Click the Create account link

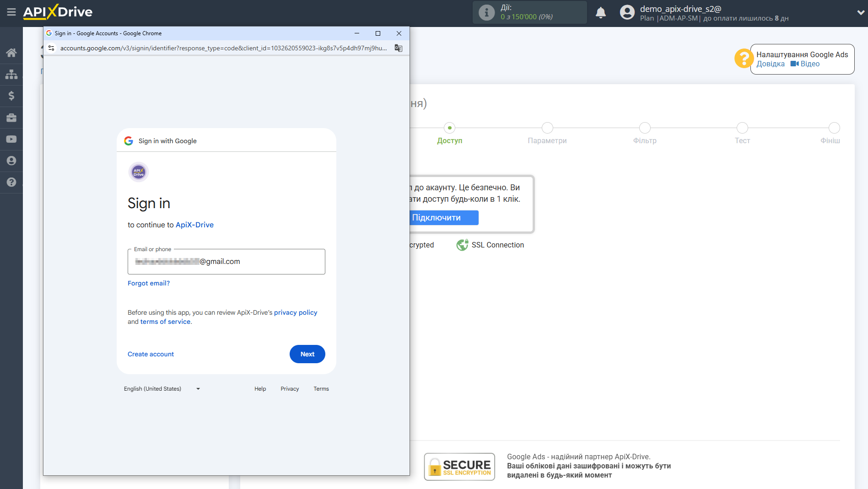click(x=151, y=354)
